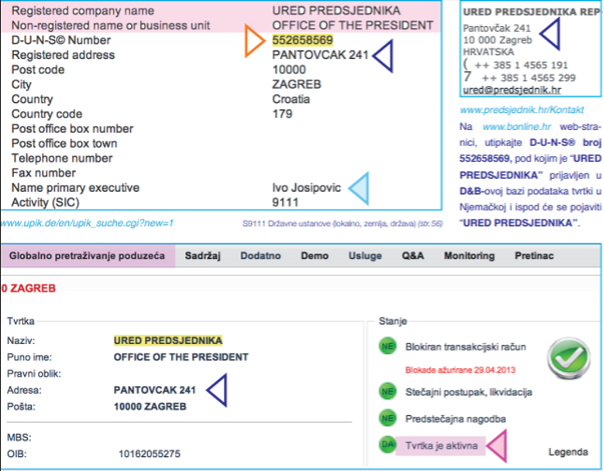Click the red Blokade ažurirane 29.04.2013 note
The image size is (604, 472).
coord(460,370)
